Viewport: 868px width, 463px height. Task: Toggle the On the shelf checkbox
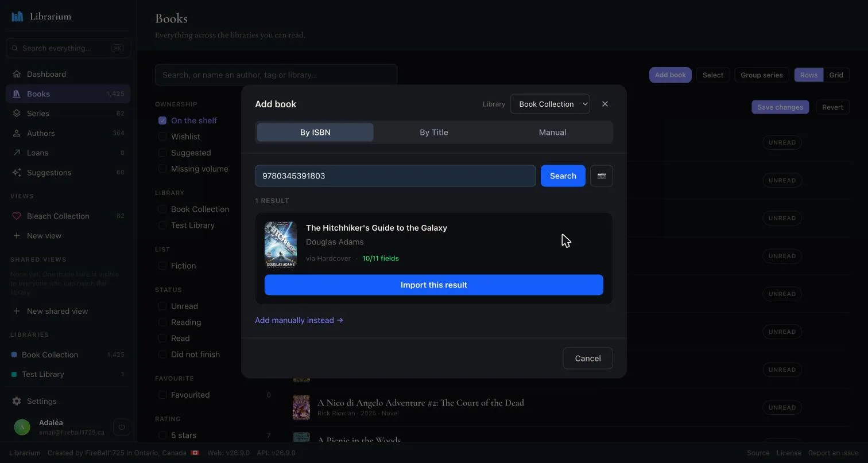162,120
